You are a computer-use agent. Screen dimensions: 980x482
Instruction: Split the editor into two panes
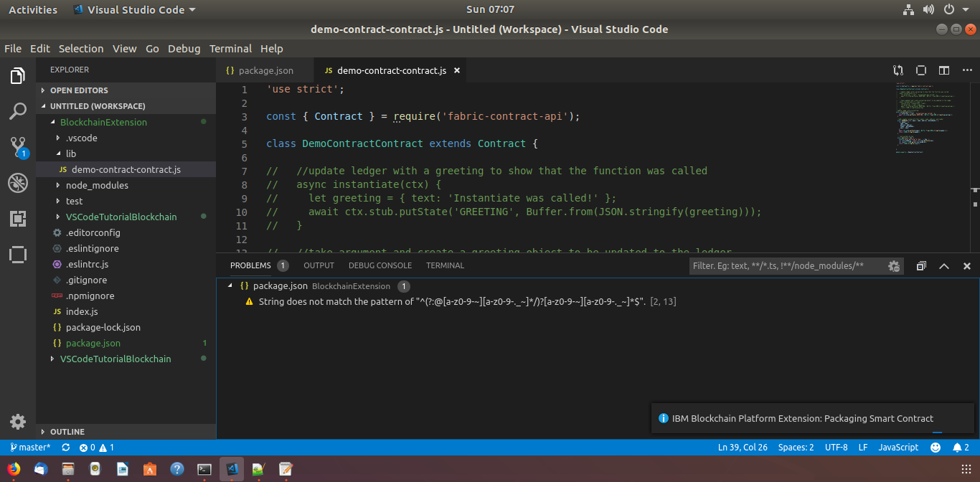click(943, 70)
